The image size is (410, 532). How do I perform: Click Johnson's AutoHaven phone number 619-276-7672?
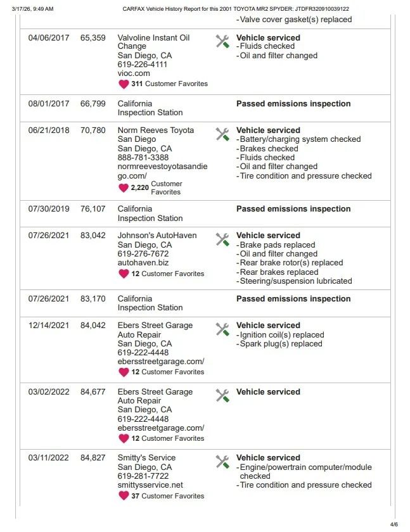143,253
